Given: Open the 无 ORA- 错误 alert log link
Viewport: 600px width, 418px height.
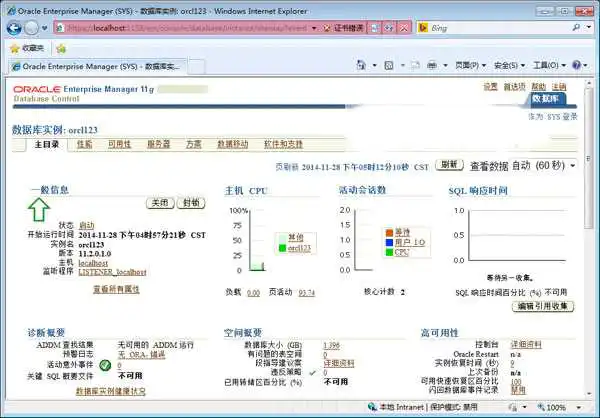Looking at the screenshot, I should coord(142,355).
